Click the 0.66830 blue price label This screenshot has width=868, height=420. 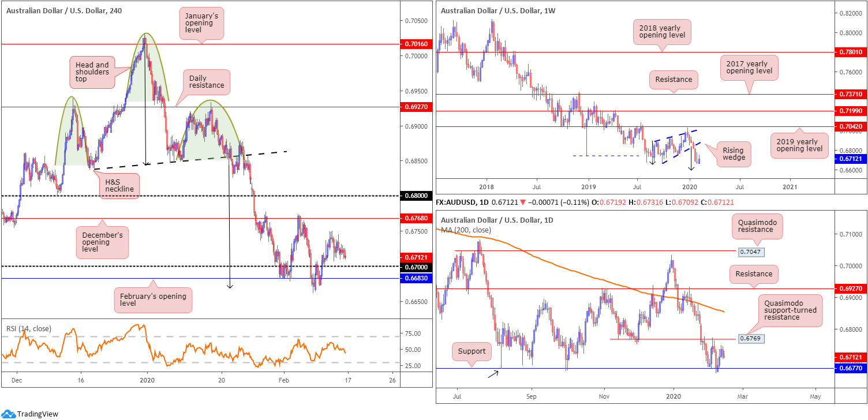click(415, 278)
